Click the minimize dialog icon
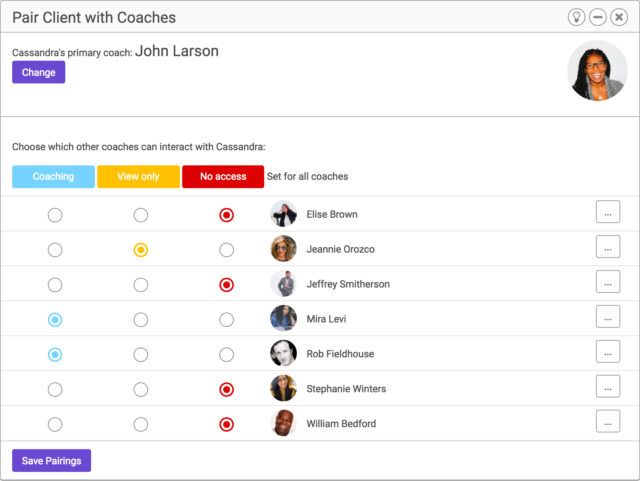 pos(597,17)
